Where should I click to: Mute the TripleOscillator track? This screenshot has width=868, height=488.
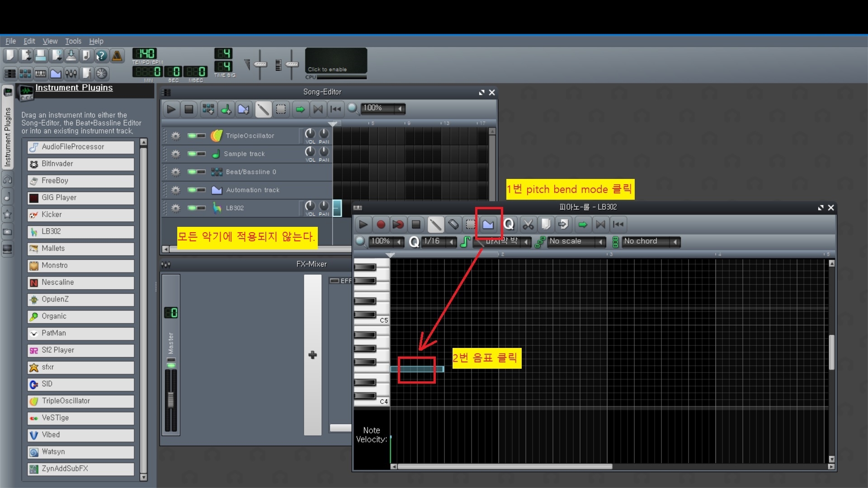[192, 136]
